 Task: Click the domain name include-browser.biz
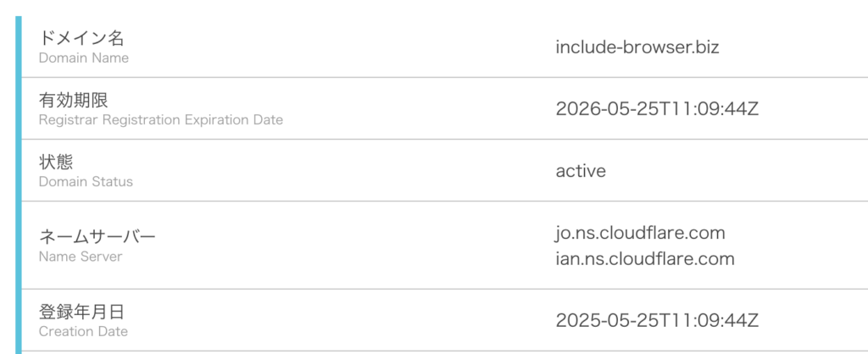tap(637, 47)
